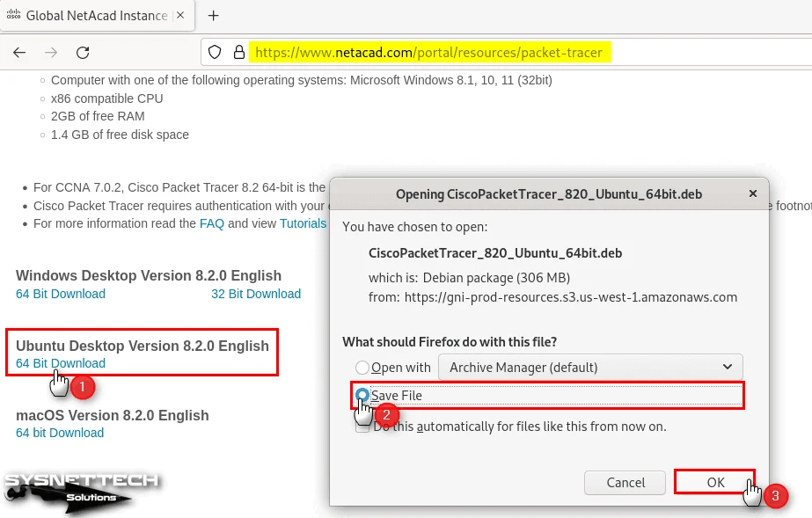Click Ubuntu 64 Bit Download link
Viewport: 812px width, 518px height.
tap(61, 363)
